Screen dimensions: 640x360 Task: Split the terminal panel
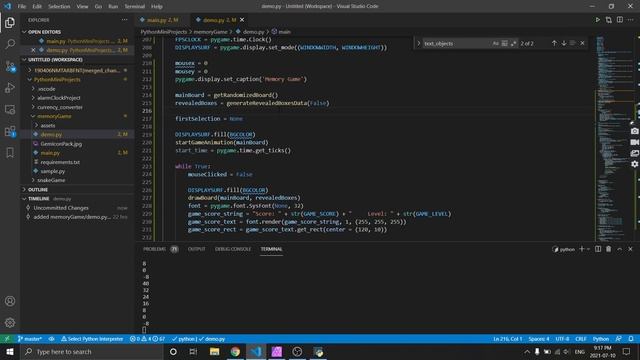[x=598, y=249]
